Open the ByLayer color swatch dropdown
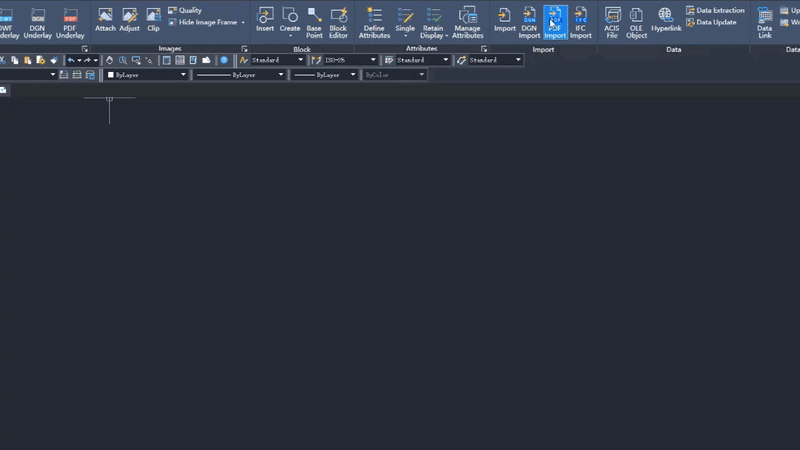This screenshot has height=450, width=800. point(183,75)
